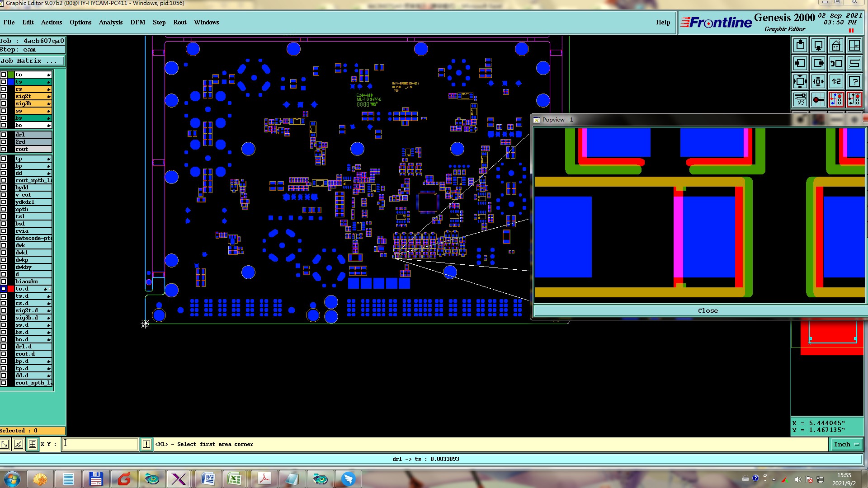This screenshot has width=868, height=488.
Task: Toggle checkbox for the to.d layer
Action: point(4,289)
